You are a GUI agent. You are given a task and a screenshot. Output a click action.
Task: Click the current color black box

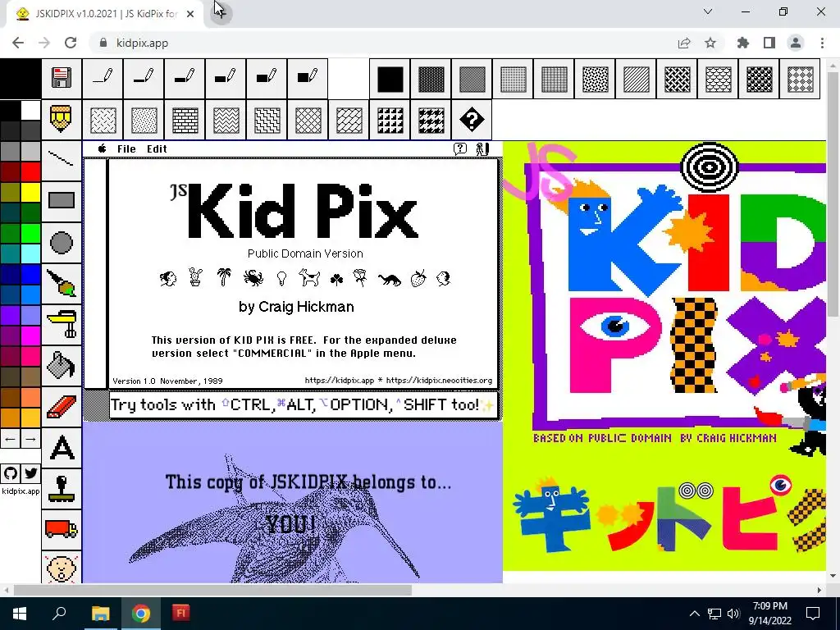point(21,79)
